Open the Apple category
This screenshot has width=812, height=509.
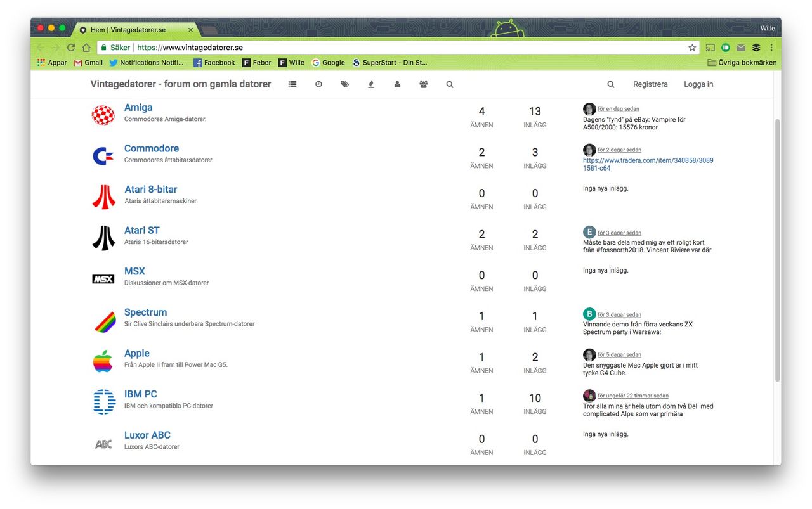[137, 353]
